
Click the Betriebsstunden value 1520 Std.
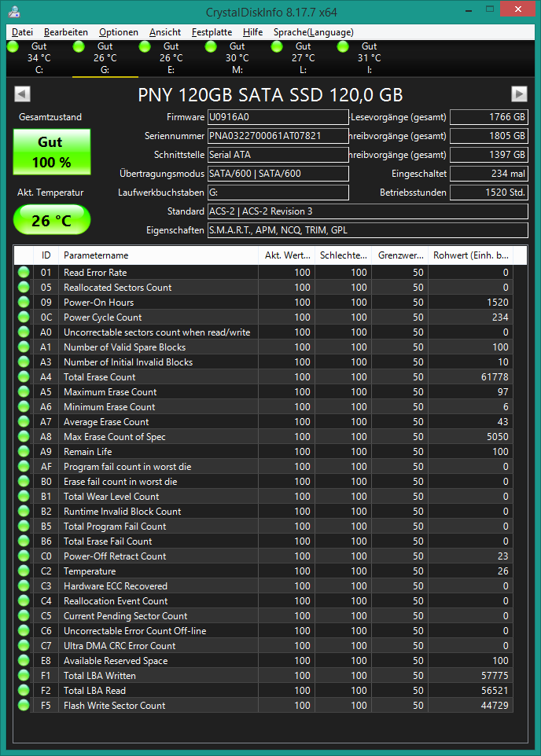tap(489, 193)
